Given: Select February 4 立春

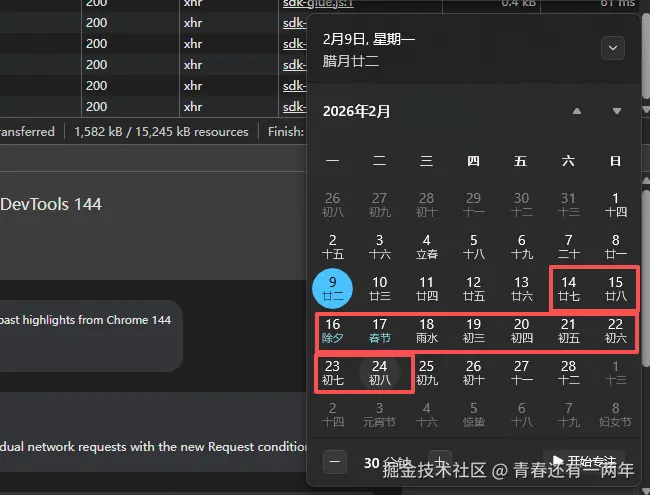Looking at the screenshot, I should coord(427,246).
